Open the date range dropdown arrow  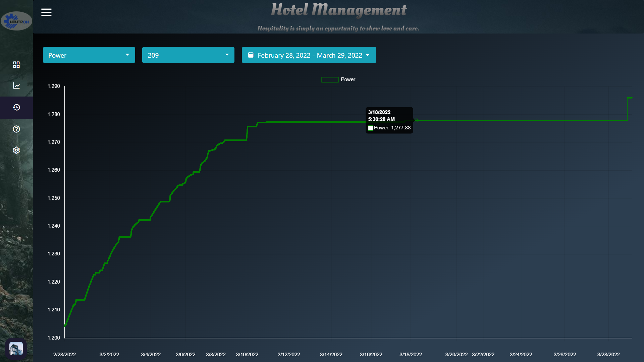[368, 55]
